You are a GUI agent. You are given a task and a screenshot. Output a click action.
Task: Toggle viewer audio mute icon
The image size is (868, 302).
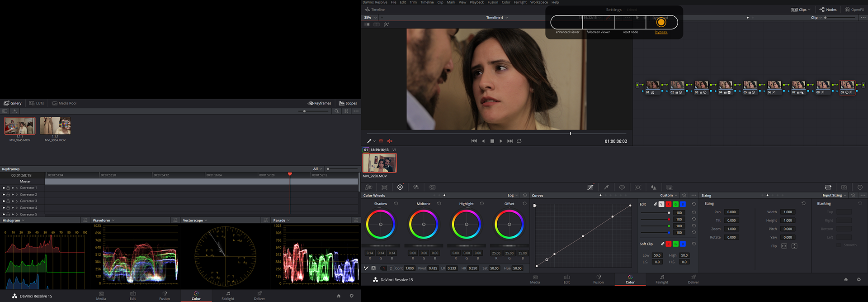(x=390, y=141)
